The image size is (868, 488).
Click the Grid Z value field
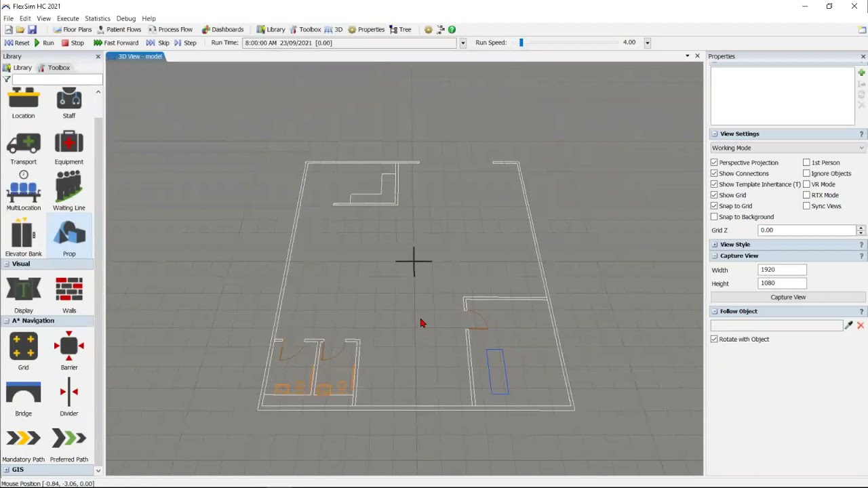[807, 230]
